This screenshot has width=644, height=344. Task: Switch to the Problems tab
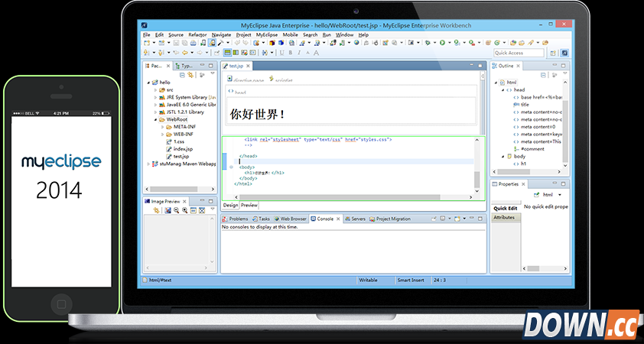click(x=239, y=219)
